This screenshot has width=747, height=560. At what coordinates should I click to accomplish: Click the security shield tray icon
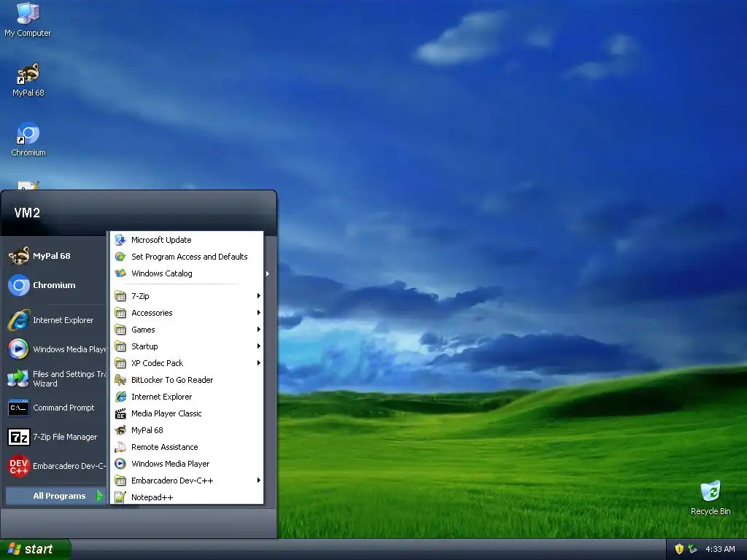(x=679, y=549)
